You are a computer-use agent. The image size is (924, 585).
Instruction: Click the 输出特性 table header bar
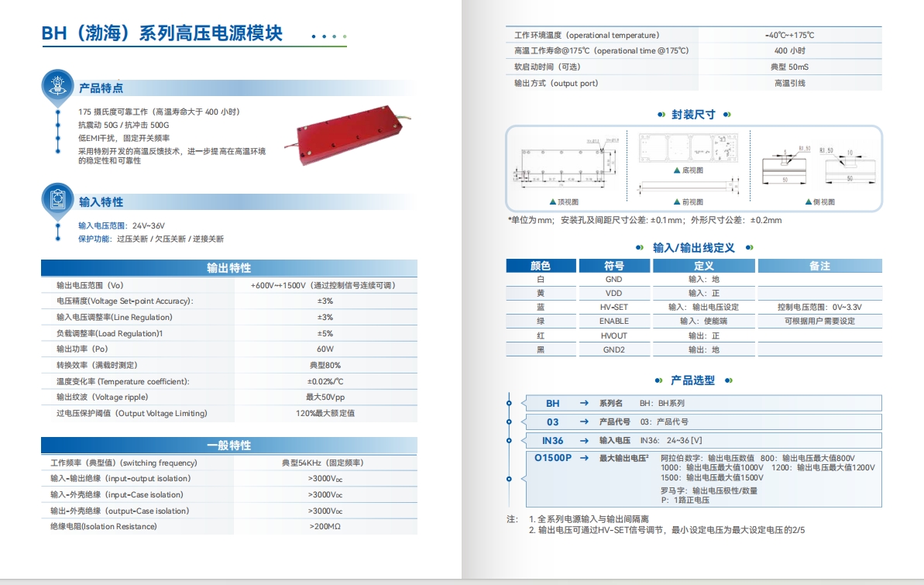pos(228,268)
